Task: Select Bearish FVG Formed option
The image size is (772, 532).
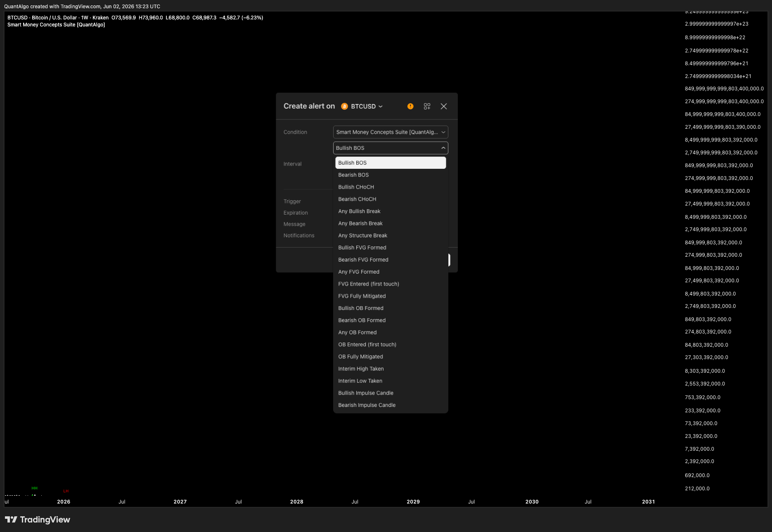Action: click(391, 260)
